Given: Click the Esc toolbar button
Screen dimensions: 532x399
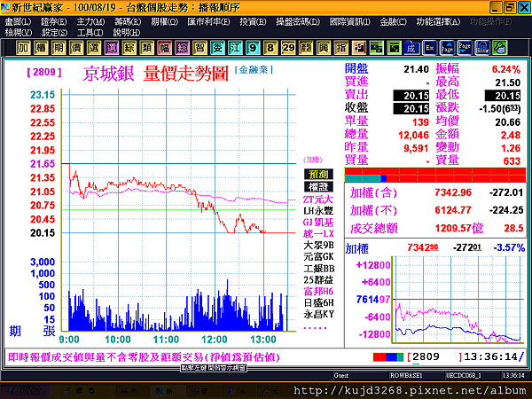Looking at the screenshot, I should 429,48.
